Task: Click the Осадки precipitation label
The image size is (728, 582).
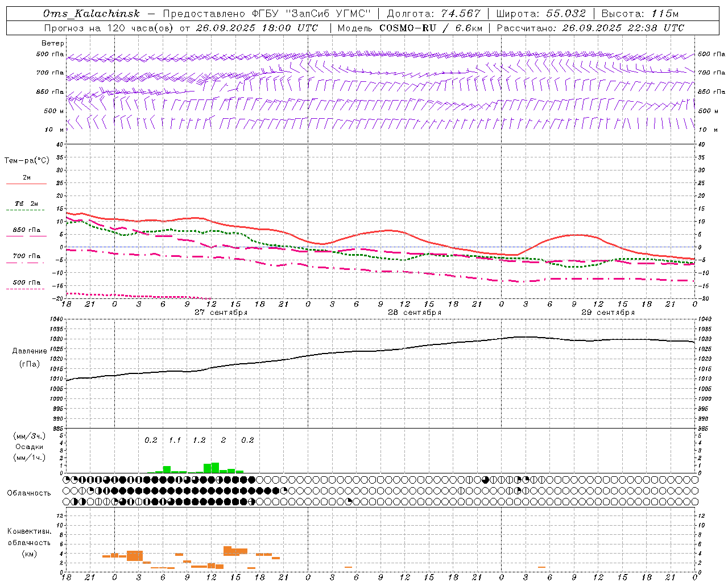Action: [x=29, y=447]
